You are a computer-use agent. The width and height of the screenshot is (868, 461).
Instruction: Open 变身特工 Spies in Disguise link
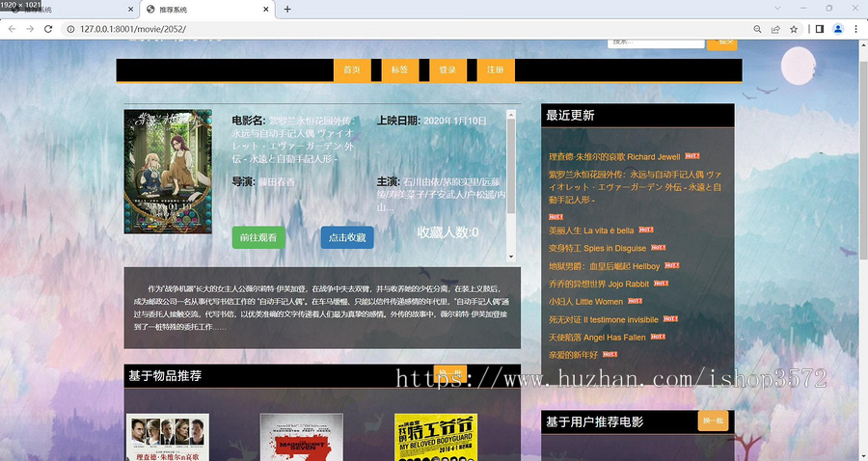click(597, 248)
